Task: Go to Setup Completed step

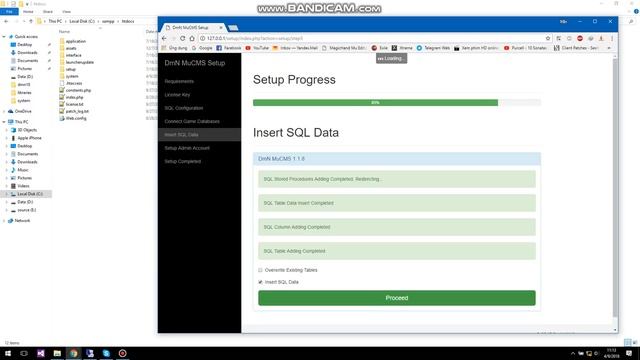Action: pyautogui.click(x=182, y=161)
